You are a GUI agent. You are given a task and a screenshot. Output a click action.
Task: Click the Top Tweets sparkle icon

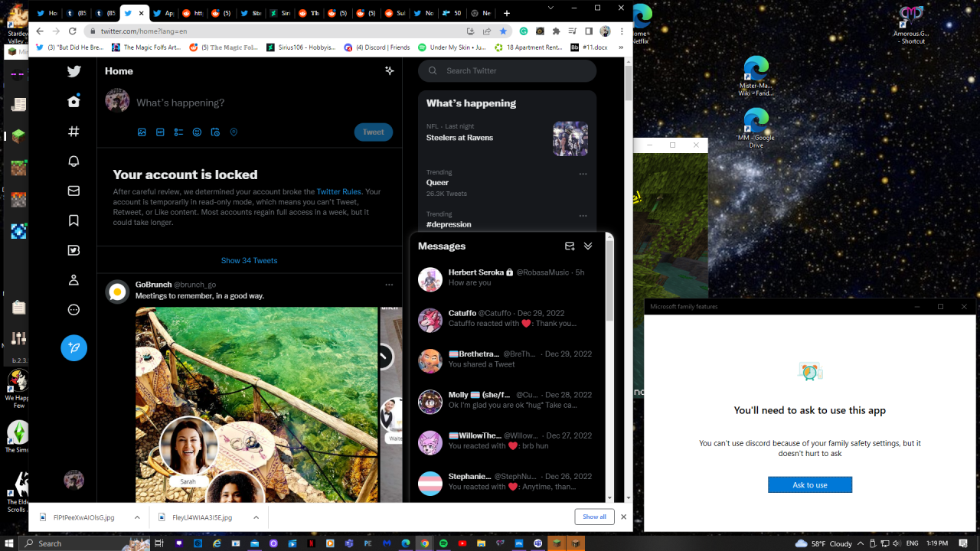point(389,70)
